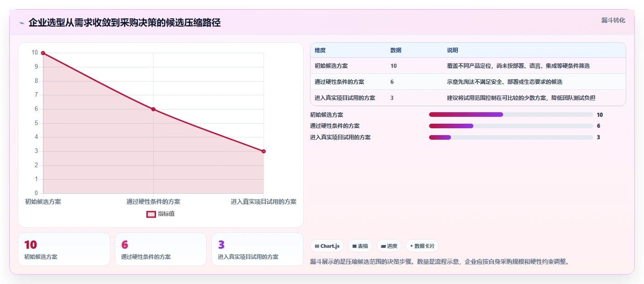Click progress value 6 beside the bar
This screenshot has height=284, width=644.
pos(598,126)
